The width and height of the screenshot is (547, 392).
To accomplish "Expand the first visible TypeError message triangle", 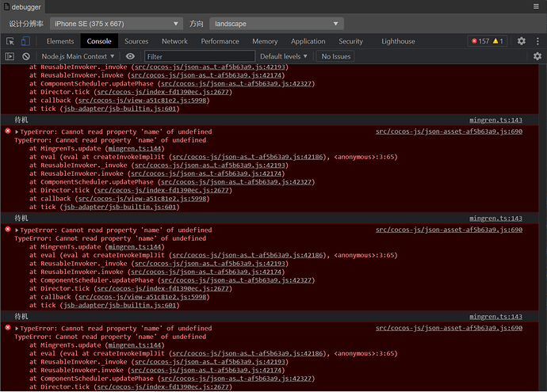I will tap(17, 131).
